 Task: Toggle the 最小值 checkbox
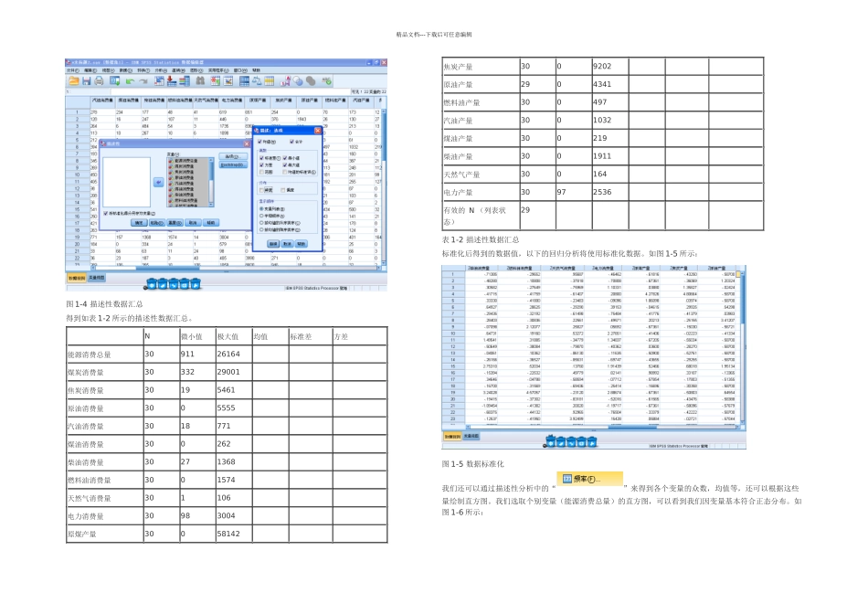point(284,158)
